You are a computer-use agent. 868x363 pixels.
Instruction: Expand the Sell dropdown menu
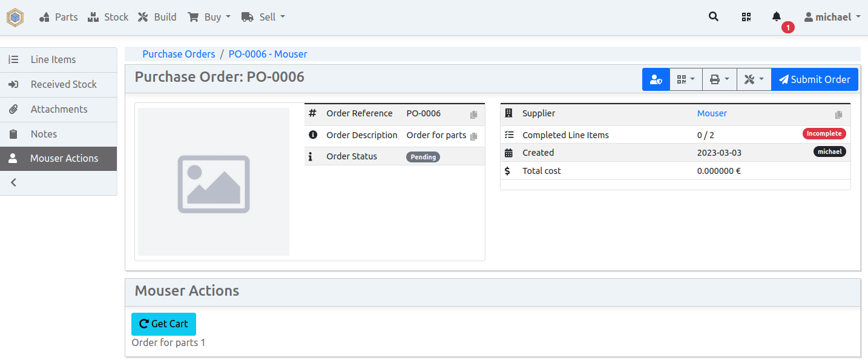[263, 17]
